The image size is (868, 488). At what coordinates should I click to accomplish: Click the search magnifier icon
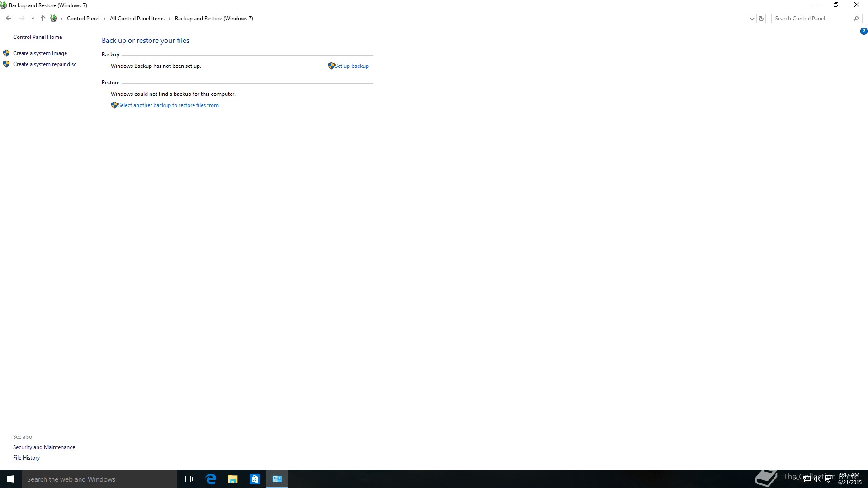[856, 19]
